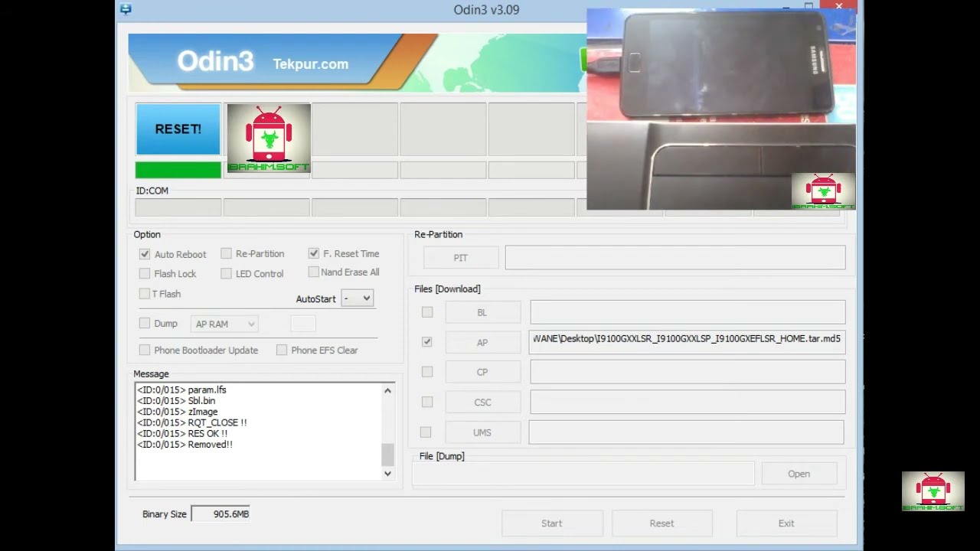Click the 'param.lfs' log line

coord(182,390)
